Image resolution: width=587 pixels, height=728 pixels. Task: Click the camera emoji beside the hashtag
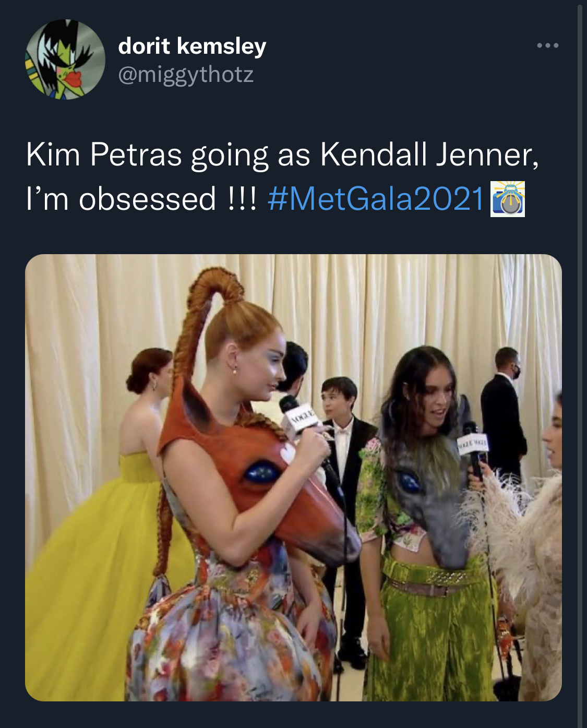tap(508, 199)
